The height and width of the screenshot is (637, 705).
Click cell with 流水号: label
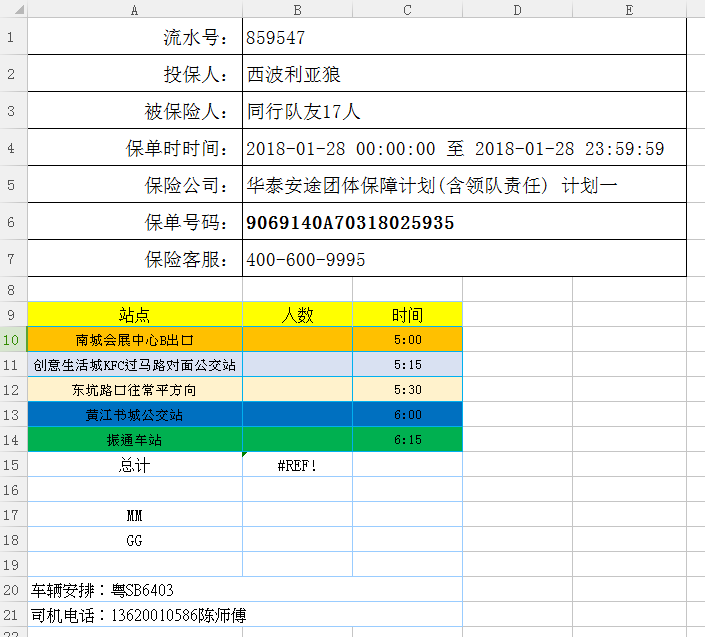(x=135, y=37)
